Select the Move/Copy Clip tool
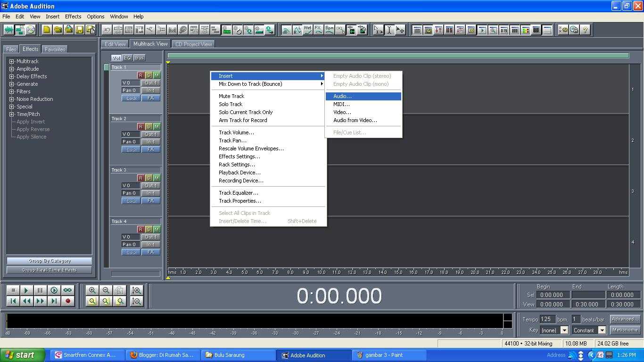 [400, 30]
